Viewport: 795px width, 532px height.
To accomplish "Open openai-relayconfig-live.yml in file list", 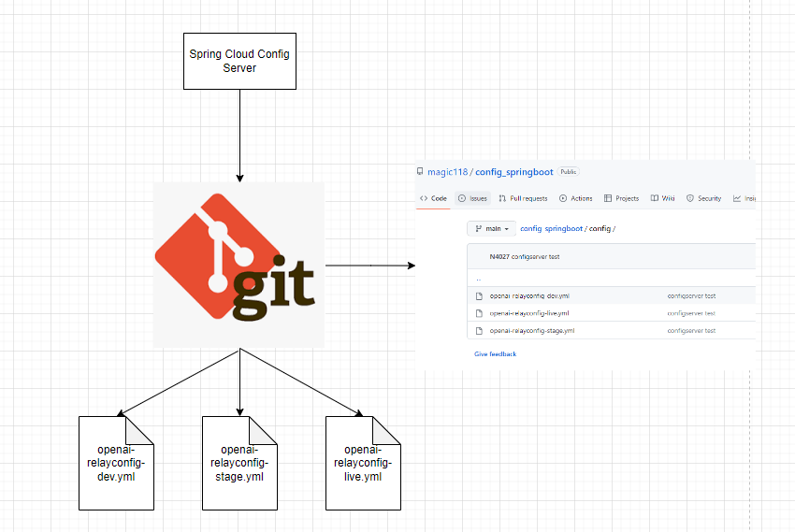I will coord(529,313).
